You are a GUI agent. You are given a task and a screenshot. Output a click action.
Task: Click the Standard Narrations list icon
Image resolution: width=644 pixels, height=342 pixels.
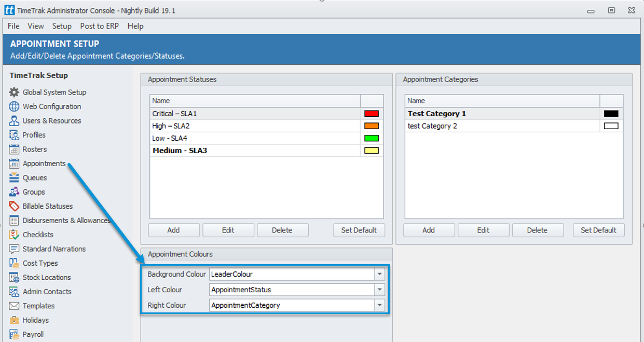pyautogui.click(x=14, y=249)
